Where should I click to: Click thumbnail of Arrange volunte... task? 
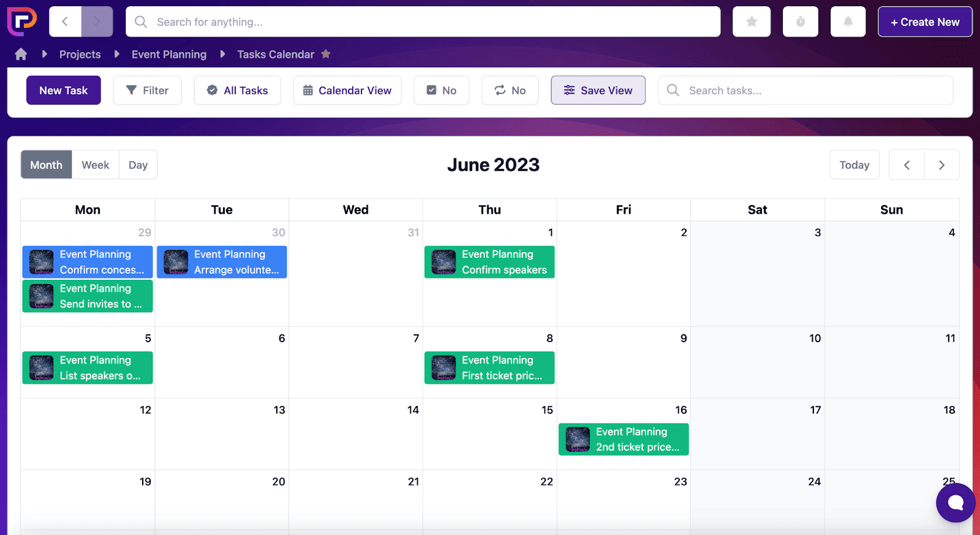pos(176,262)
